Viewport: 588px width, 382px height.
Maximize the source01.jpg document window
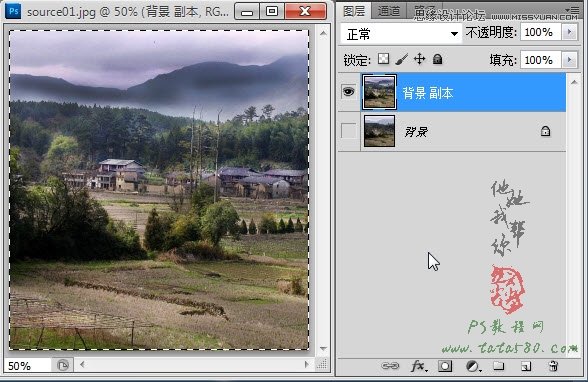[272, 12]
